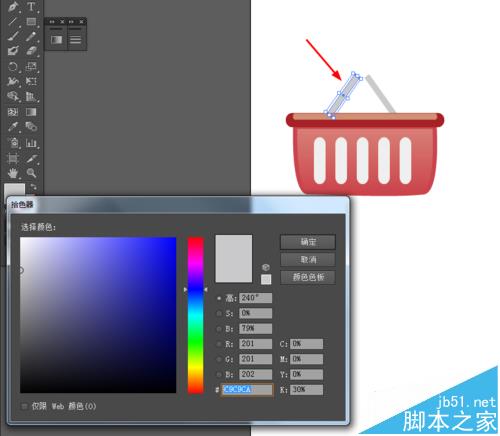The width and height of the screenshot is (500, 436).
Task: Click the hue spectrum slider bar
Action: [195, 315]
